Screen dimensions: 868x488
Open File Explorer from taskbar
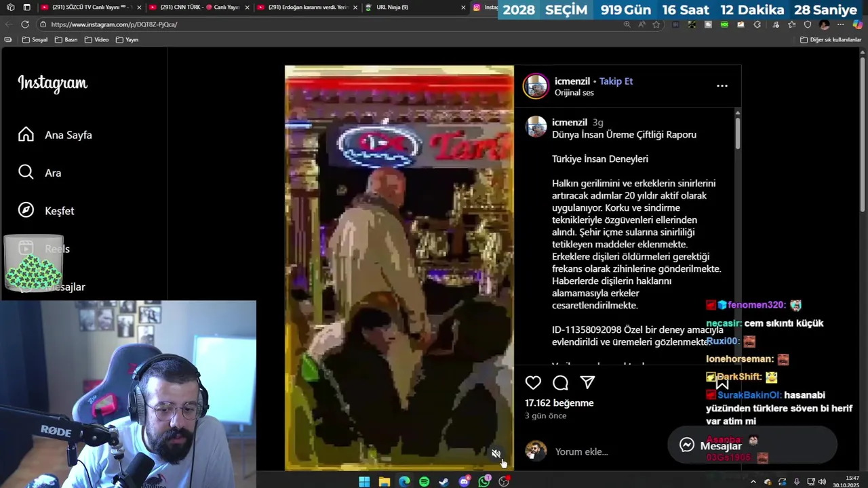click(384, 482)
